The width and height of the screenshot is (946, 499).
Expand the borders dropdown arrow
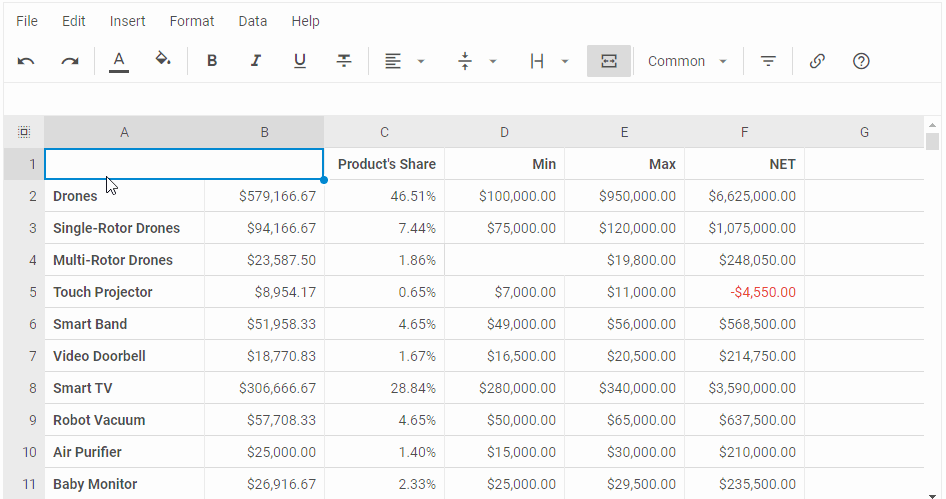click(x=565, y=61)
